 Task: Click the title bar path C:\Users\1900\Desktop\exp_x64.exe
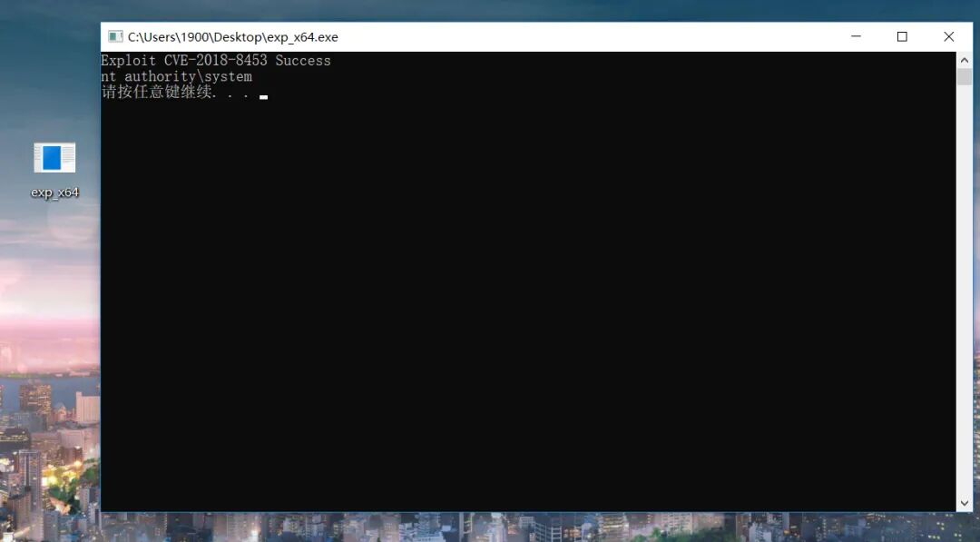click(233, 37)
